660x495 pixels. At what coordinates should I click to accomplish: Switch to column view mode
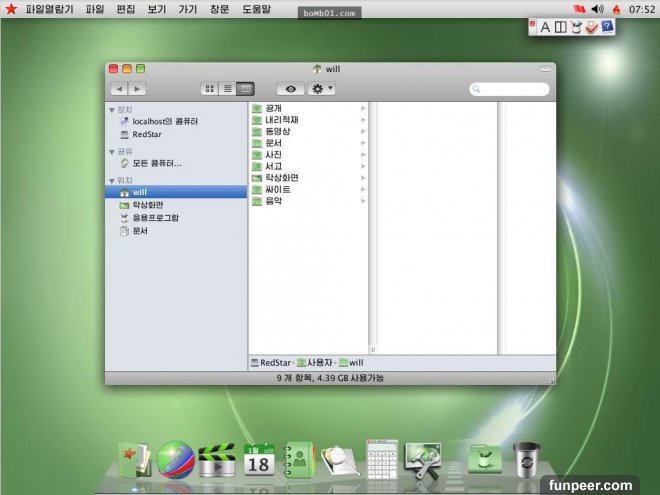[x=245, y=89]
